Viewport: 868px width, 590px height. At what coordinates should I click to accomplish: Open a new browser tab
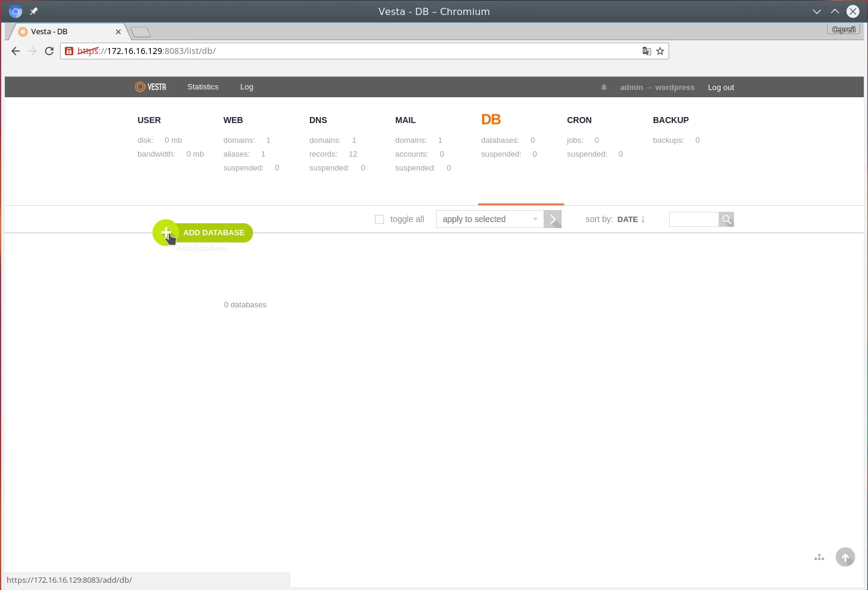[141, 32]
